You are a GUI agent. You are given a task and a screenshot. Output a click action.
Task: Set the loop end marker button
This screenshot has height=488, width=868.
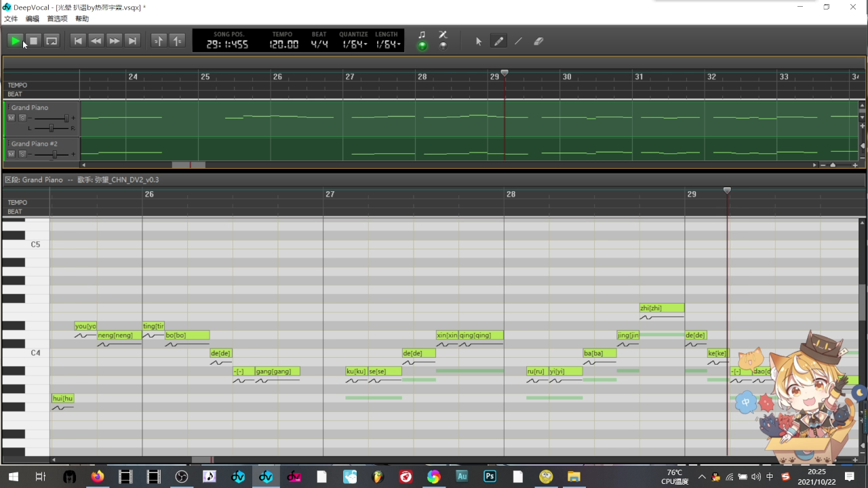click(176, 41)
